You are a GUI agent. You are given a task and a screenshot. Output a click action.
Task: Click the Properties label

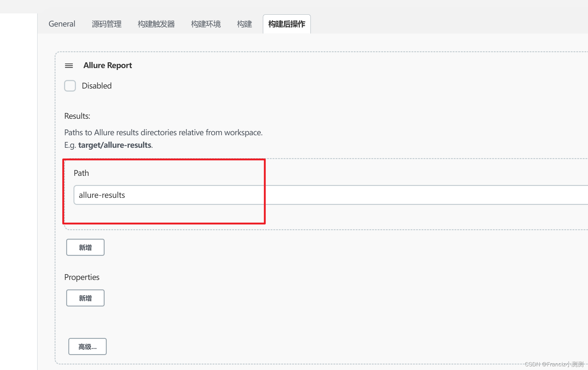82,277
